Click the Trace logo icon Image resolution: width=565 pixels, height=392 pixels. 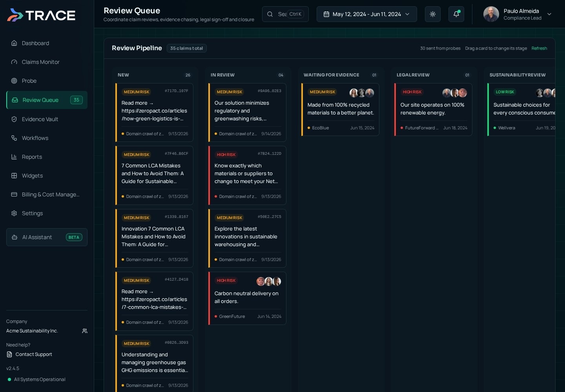(x=15, y=15)
